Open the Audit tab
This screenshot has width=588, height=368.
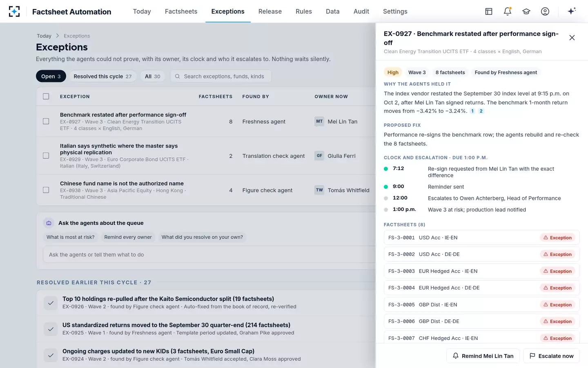point(361,11)
